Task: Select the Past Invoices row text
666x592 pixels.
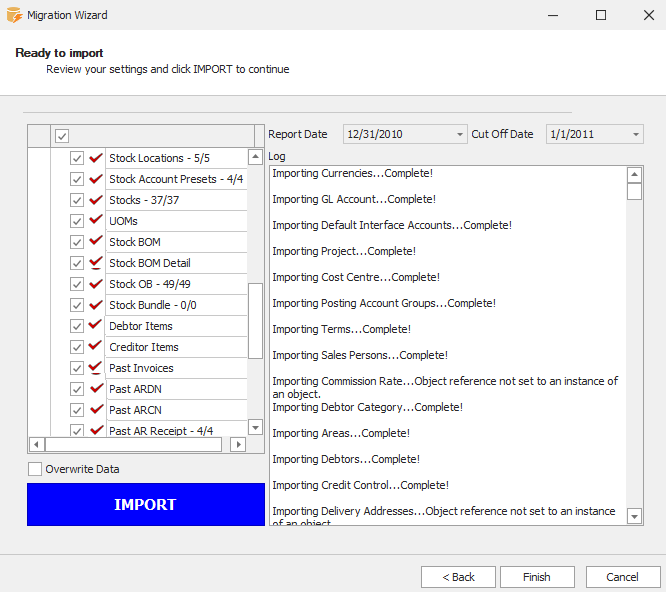Action: pyautogui.click(x=141, y=368)
